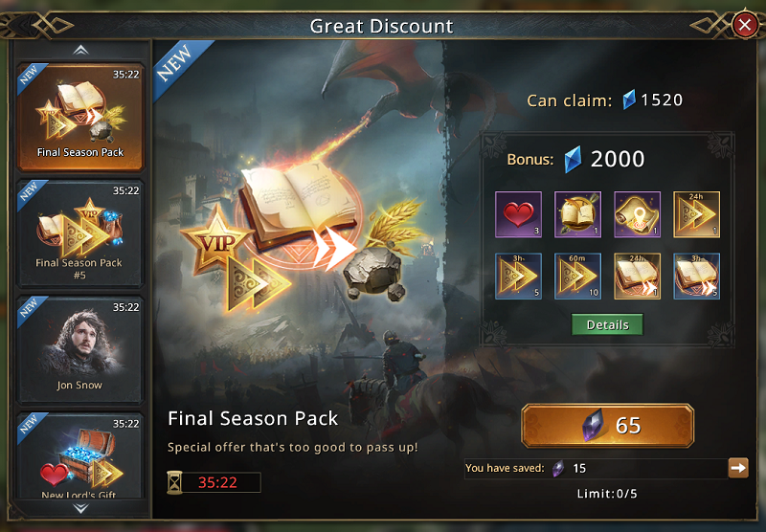This screenshot has height=532, width=766.
Task: Click the blue crystal next to Bonus 2000
Action: click(573, 159)
